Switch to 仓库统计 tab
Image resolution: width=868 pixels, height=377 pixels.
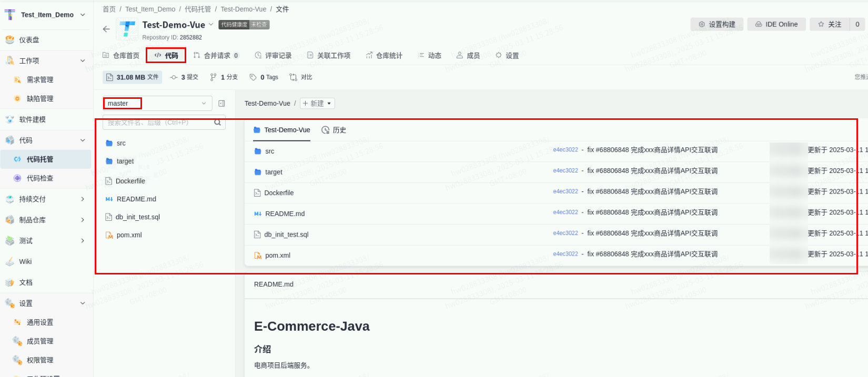(x=384, y=55)
